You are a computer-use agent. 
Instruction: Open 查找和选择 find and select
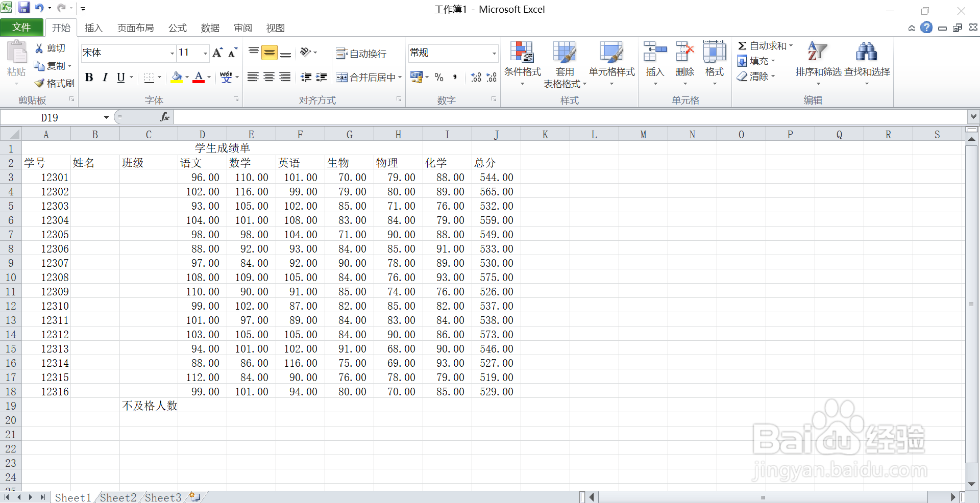867,63
